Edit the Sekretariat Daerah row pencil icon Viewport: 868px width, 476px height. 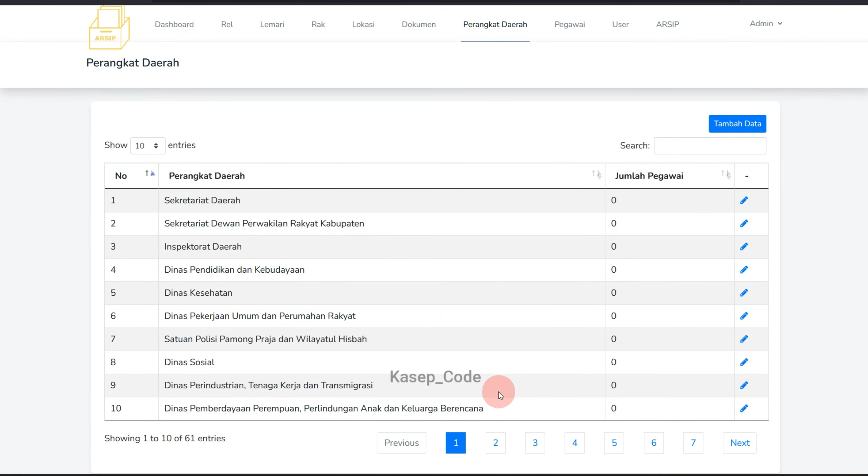[x=744, y=200]
